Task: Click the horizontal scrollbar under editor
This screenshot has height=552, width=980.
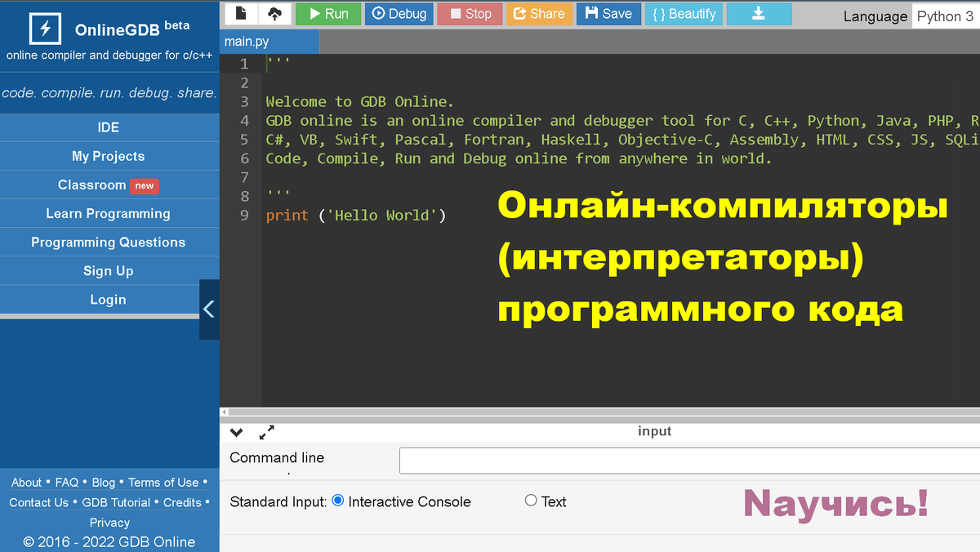Action: click(x=600, y=412)
